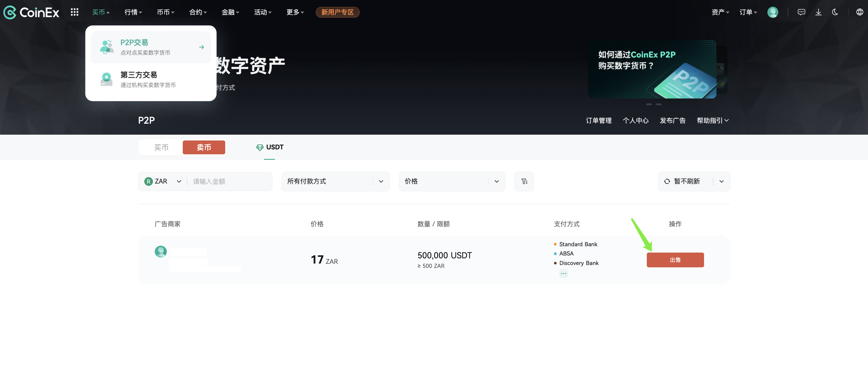This screenshot has width=868, height=378.
Task: Click the 17 ZAR price value
Action: coord(324,260)
